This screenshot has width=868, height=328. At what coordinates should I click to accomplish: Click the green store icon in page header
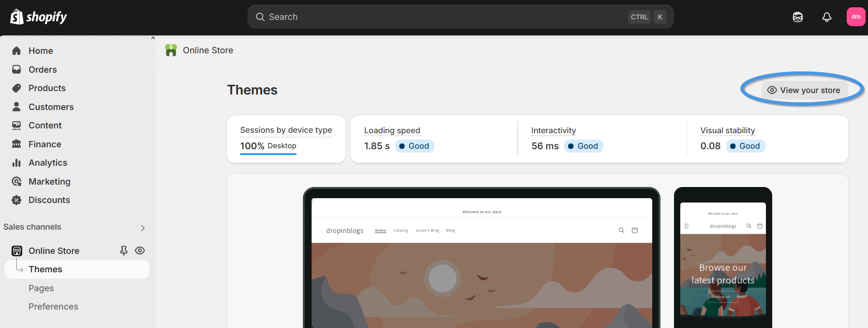click(171, 50)
